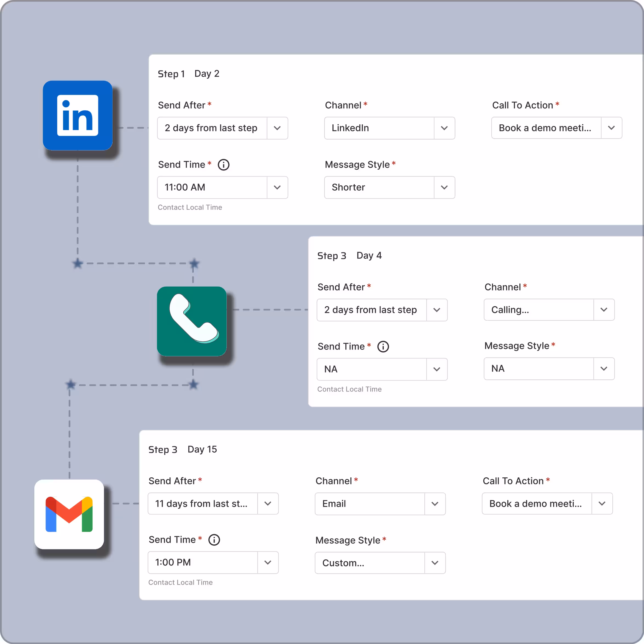644x644 pixels.
Task: Click the Step 3 Day 15 heading
Action: 182,449
